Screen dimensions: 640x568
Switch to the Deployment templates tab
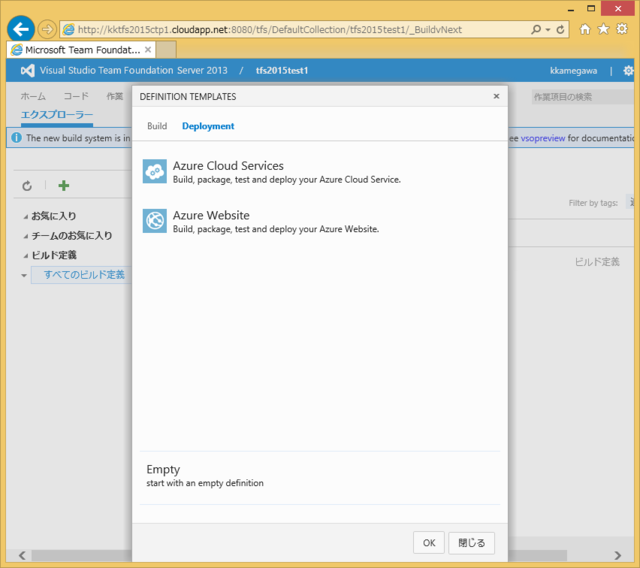click(208, 126)
